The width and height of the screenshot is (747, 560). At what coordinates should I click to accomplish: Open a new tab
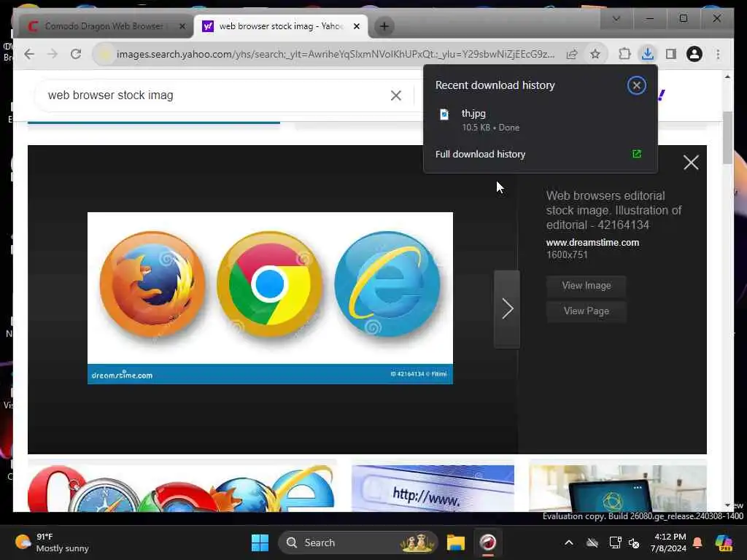(x=384, y=26)
